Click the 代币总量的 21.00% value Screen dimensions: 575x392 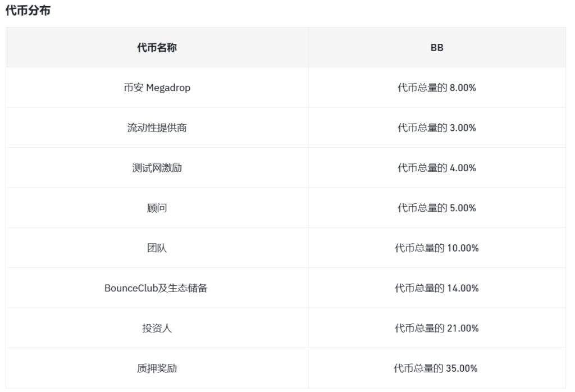coord(437,328)
